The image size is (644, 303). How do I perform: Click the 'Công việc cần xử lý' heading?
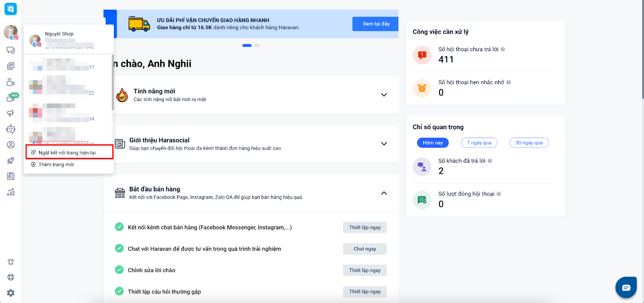(x=440, y=32)
